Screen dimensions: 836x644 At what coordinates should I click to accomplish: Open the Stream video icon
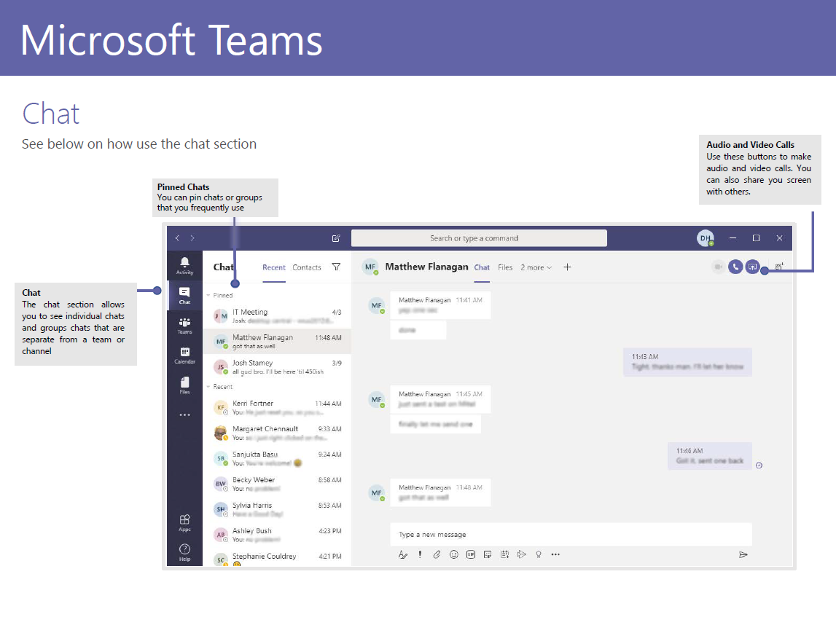point(521,554)
